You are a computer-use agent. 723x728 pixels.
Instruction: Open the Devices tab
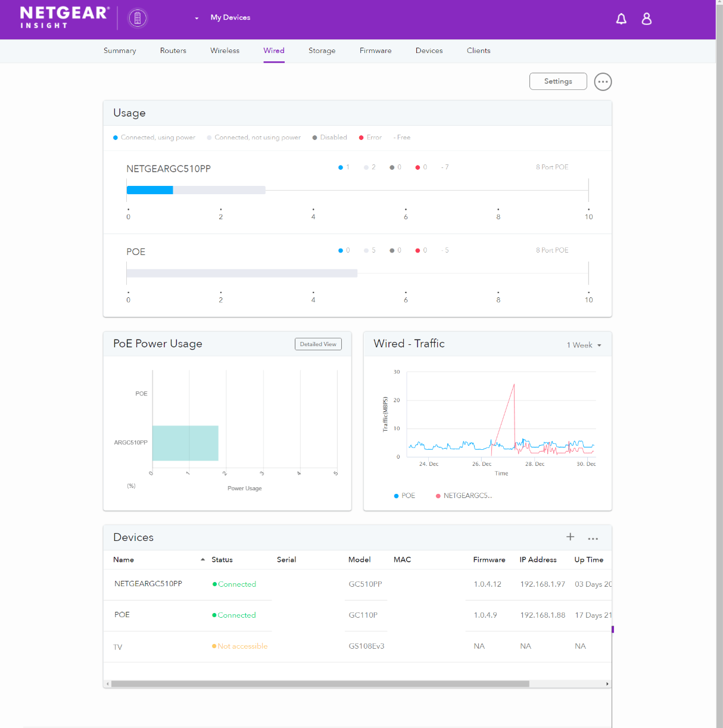click(429, 51)
